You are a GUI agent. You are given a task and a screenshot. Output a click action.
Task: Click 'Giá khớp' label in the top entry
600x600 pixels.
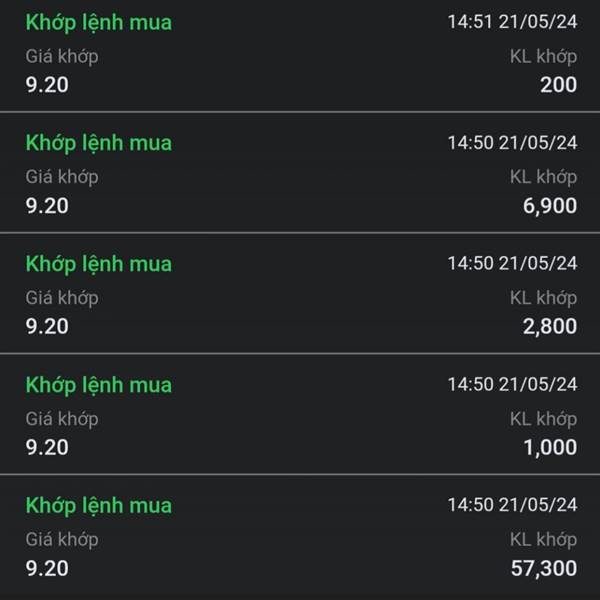[x=62, y=57]
